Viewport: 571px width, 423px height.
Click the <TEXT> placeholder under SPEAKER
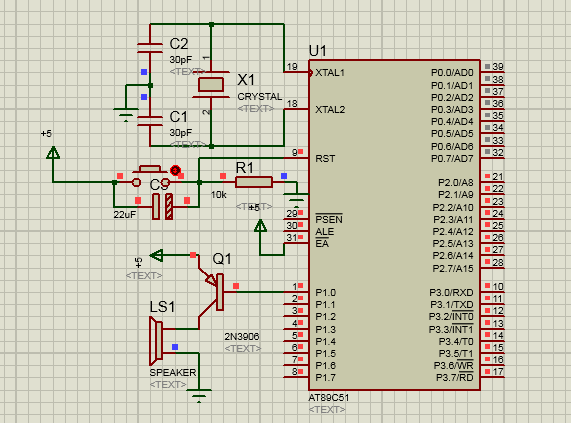pyautogui.click(x=168, y=384)
